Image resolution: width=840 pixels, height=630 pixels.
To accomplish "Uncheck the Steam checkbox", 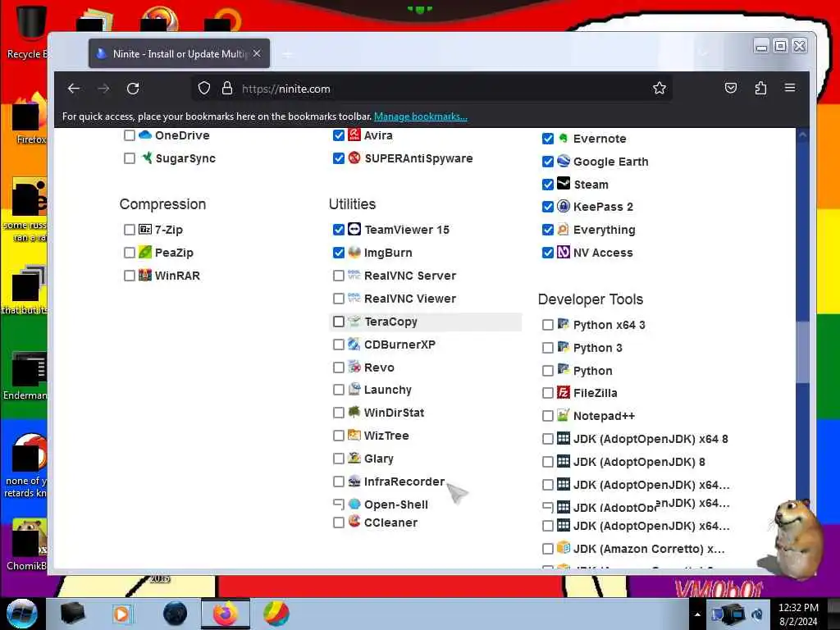I will point(547,185).
